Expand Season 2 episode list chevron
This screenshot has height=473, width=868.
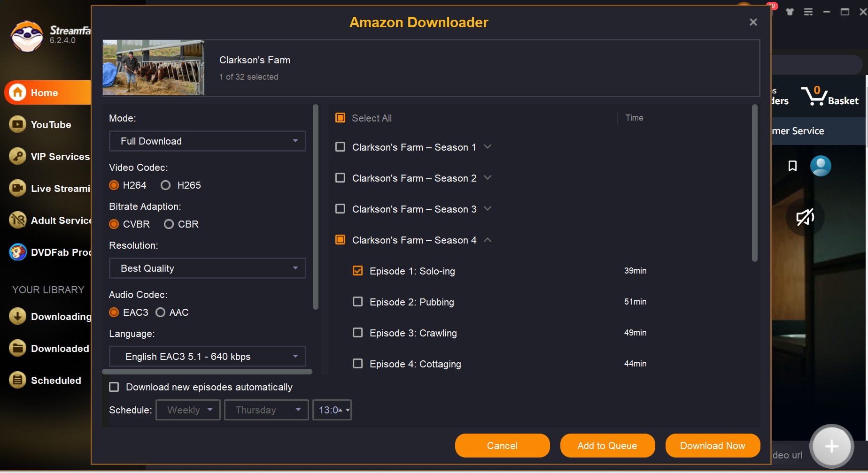click(x=488, y=178)
